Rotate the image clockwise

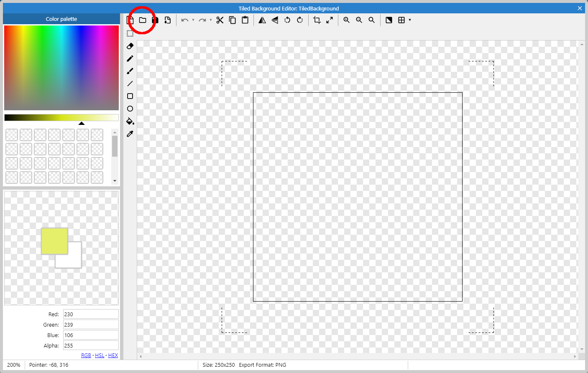[300, 20]
